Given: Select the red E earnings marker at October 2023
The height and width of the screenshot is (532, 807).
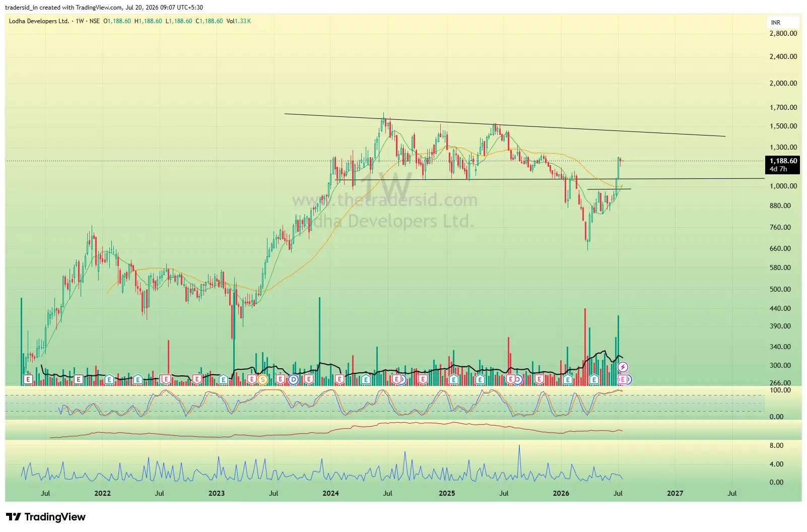Looking at the screenshot, I should point(309,379).
